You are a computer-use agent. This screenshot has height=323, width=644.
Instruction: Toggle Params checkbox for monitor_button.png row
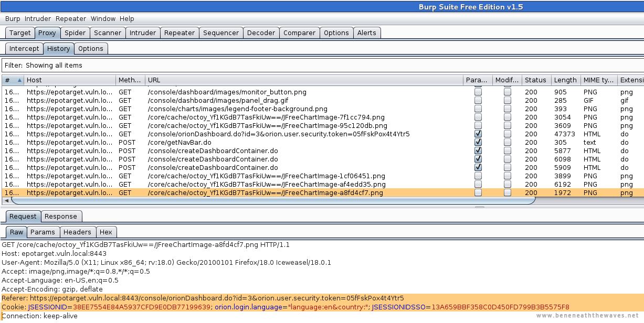coord(478,92)
